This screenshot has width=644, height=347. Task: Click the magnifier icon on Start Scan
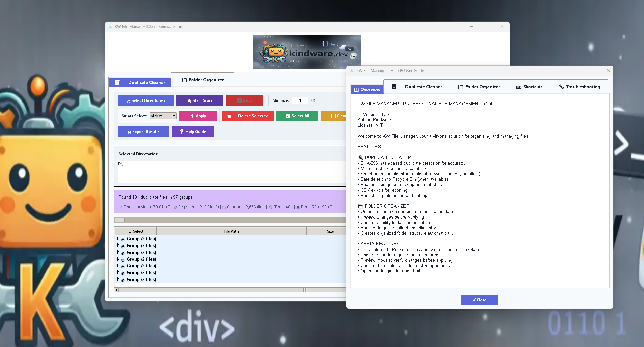(189, 101)
